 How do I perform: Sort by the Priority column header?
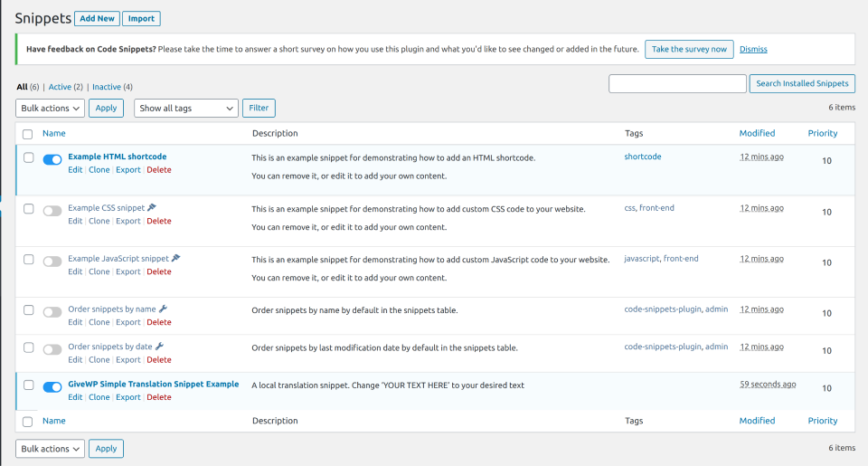(x=822, y=133)
